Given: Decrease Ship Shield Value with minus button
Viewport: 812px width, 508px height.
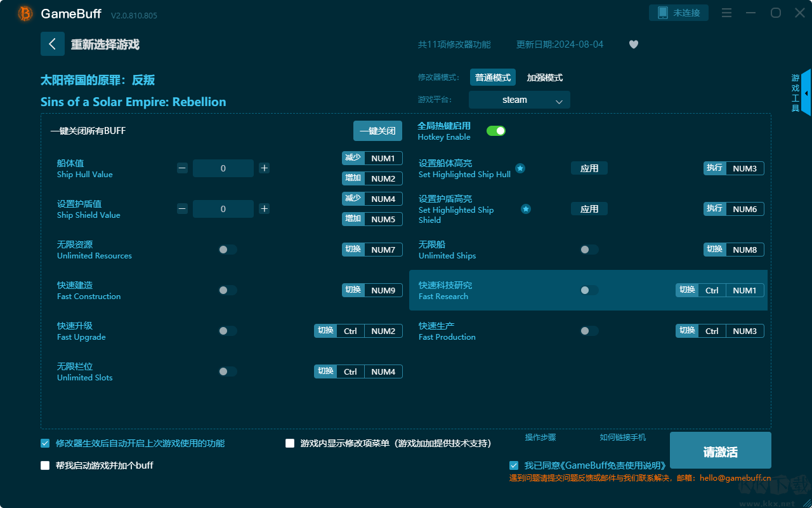Looking at the screenshot, I should click(182, 209).
